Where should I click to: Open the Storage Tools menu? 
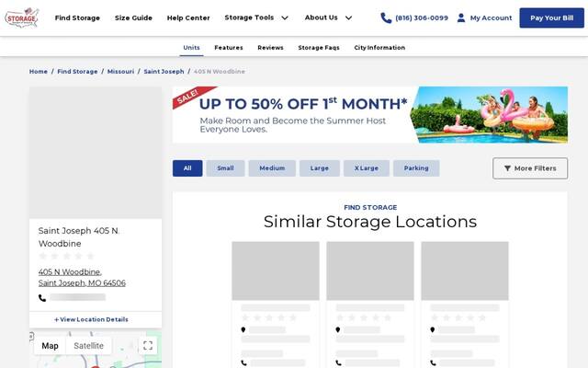tap(249, 17)
